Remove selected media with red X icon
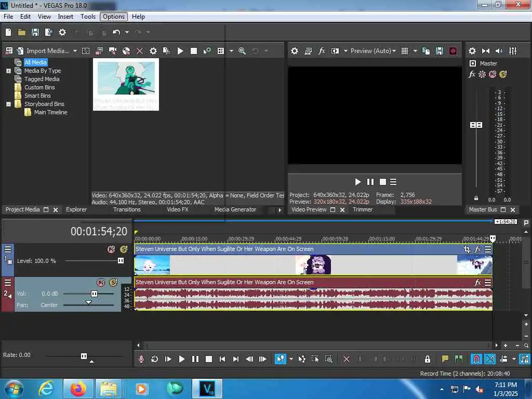532x399 pixels. click(139, 51)
